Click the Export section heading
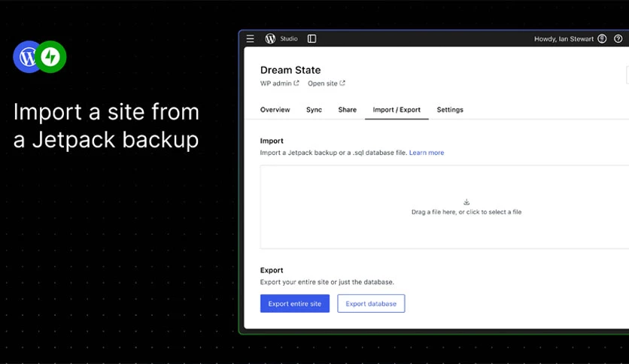This screenshot has width=629, height=364. point(272,270)
